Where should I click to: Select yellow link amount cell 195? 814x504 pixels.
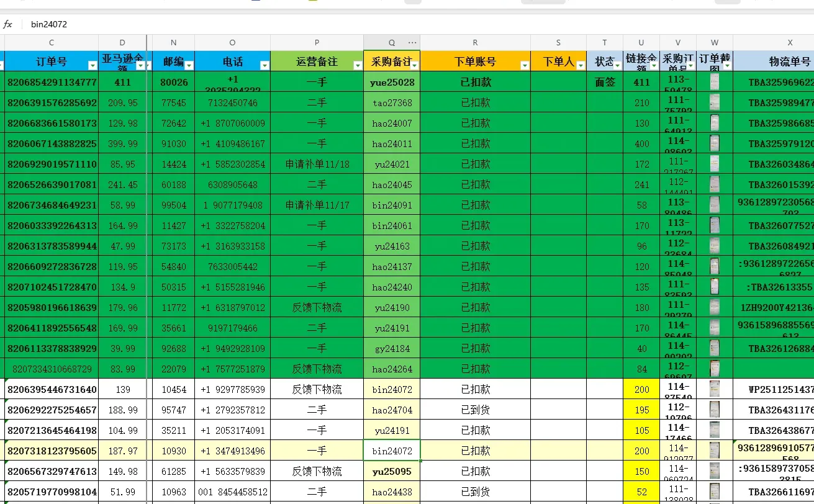[641, 410]
